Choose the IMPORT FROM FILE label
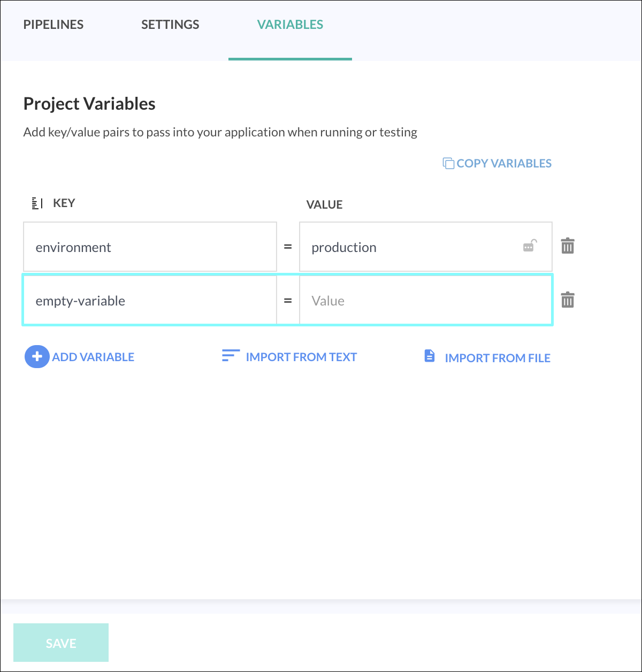This screenshot has height=672, width=642. coord(498,358)
